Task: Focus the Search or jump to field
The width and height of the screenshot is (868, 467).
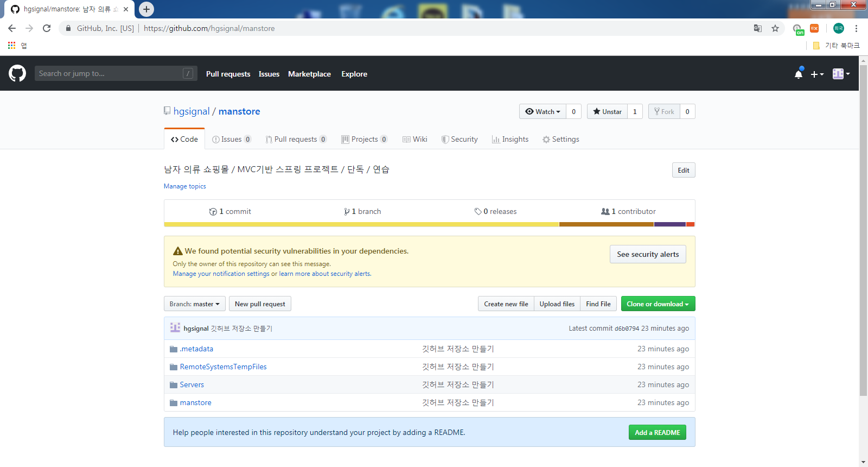Action: pos(116,73)
